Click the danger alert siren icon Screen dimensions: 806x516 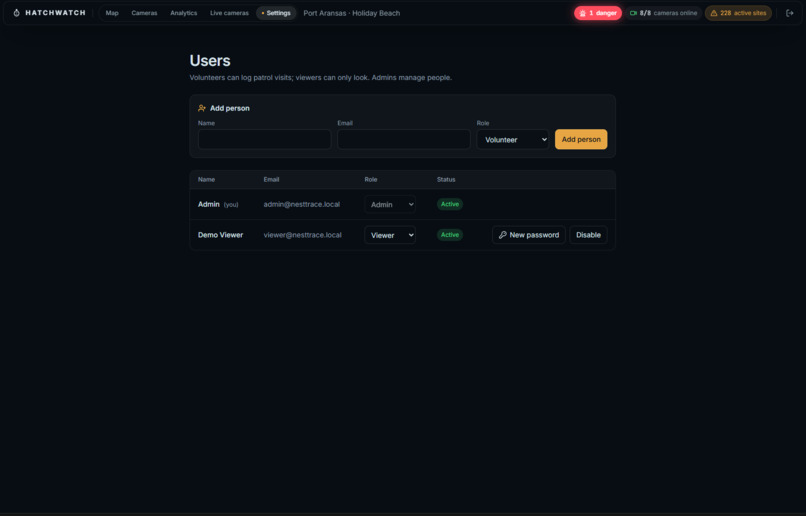pos(582,13)
